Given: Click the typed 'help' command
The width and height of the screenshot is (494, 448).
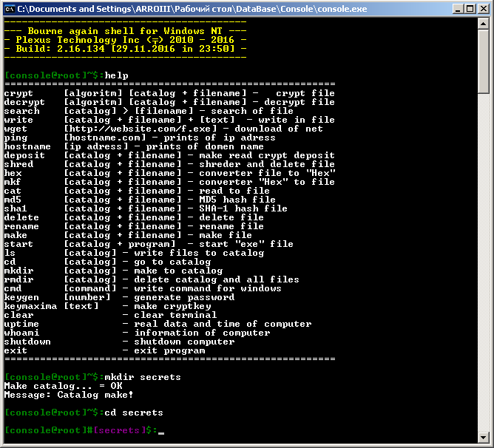Looking at the screenshot, I should [x=116, y=75].
